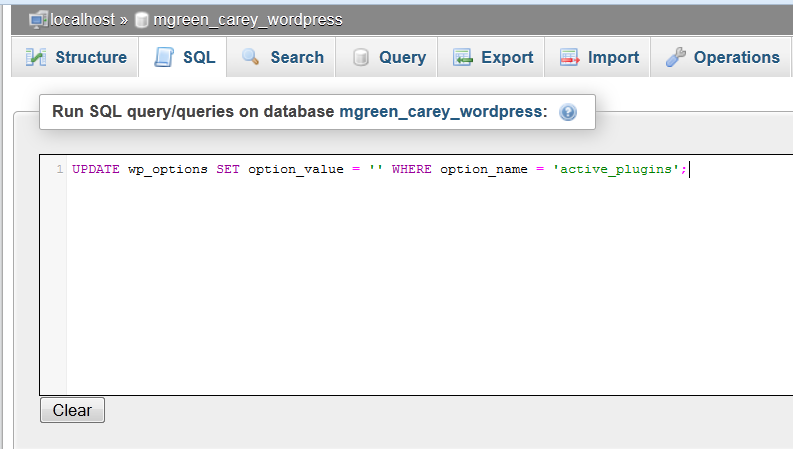Open the Operations tab
This screenshot has width=793, height=449.
(736, 58)
